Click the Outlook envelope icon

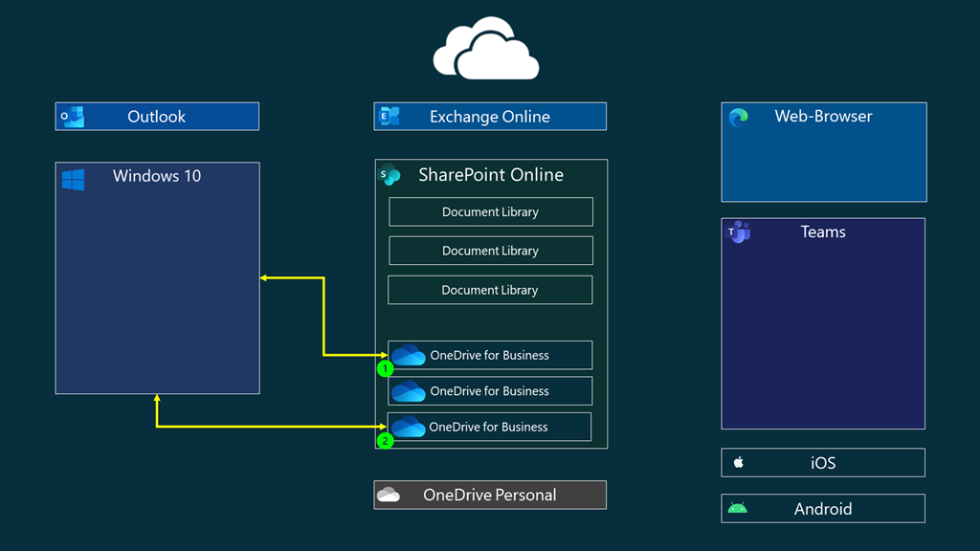coord(73,117)
